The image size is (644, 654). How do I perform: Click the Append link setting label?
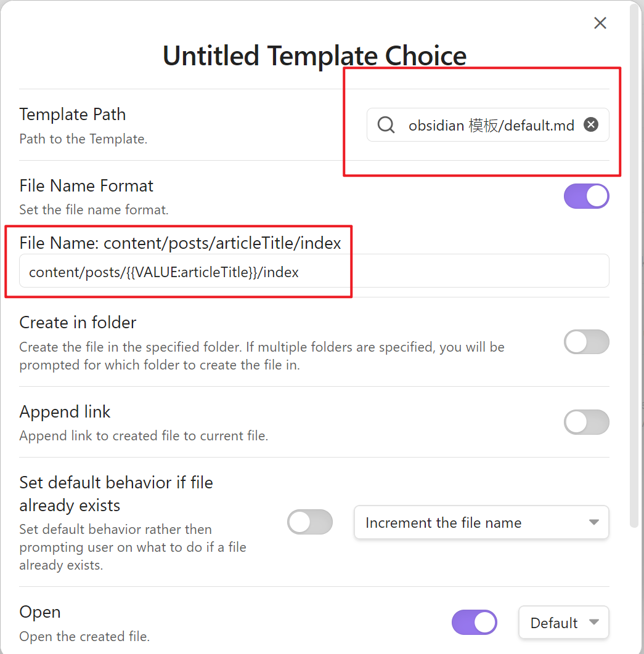(x=65, y=411)
